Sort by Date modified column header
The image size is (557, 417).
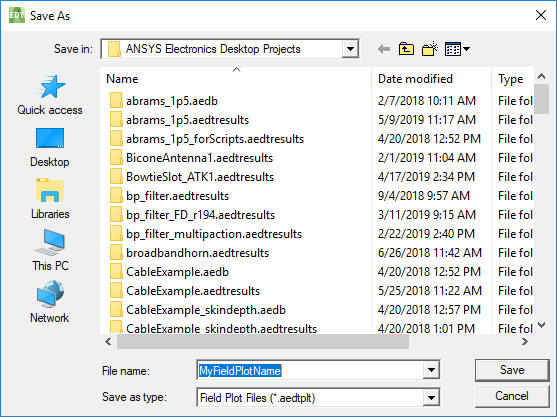tap(432, 79)
